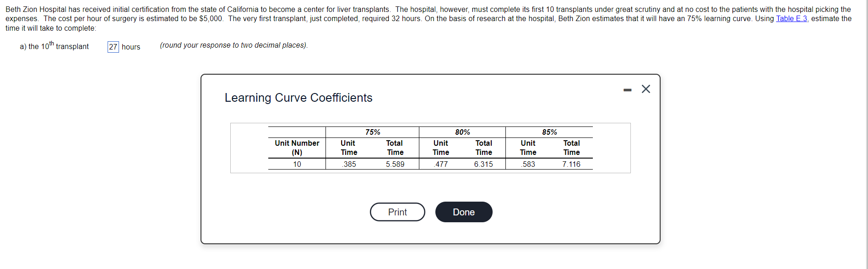The image size is (868, 269).
Task: Click the hours answer input box
Action: point(113,47)
